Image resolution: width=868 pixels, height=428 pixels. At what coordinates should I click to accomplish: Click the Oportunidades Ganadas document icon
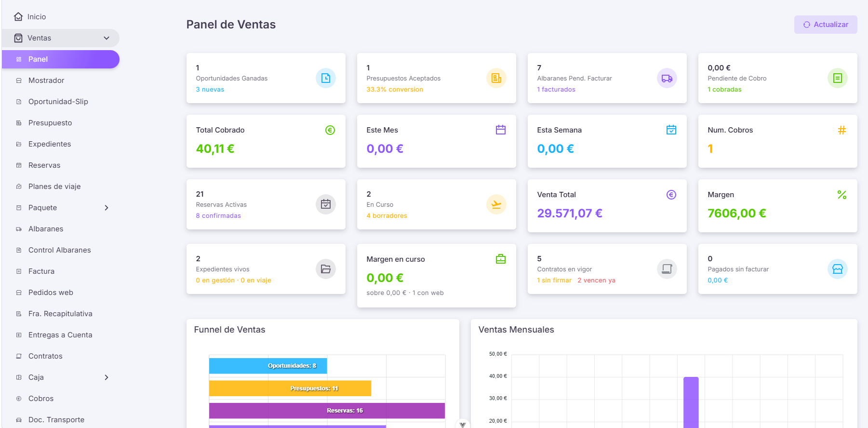click(326, 78)
